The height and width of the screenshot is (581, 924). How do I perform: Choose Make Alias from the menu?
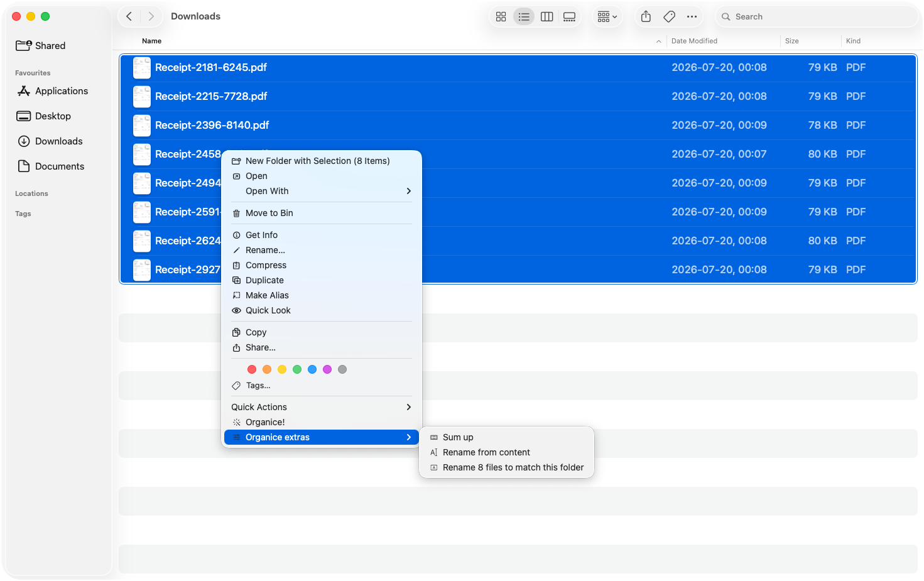(321, 295)
